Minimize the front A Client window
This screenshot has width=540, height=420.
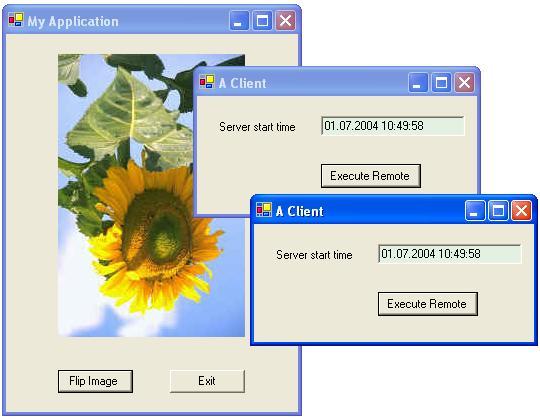[x=475, y=210]
